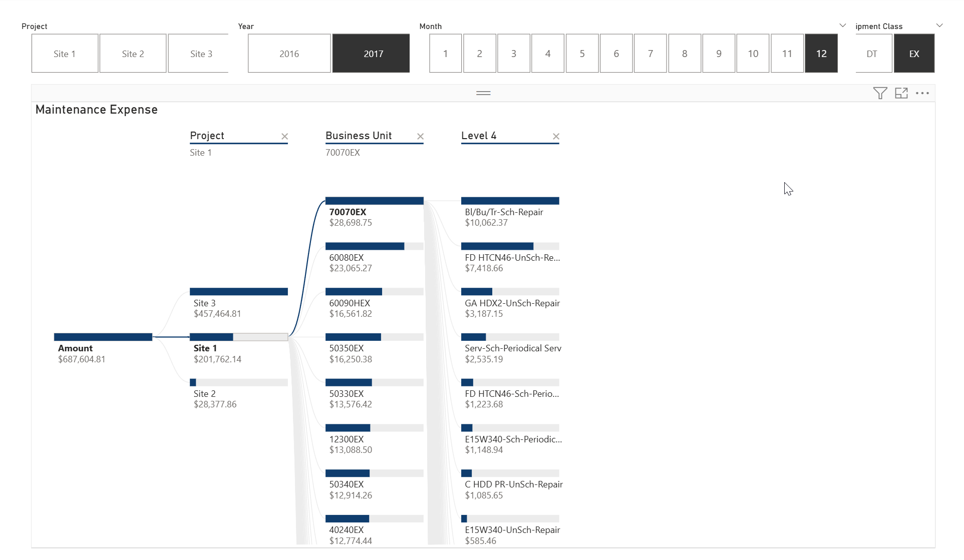Click the filter icon on visual header
964x560 pixels.
(x=880, y=93)
